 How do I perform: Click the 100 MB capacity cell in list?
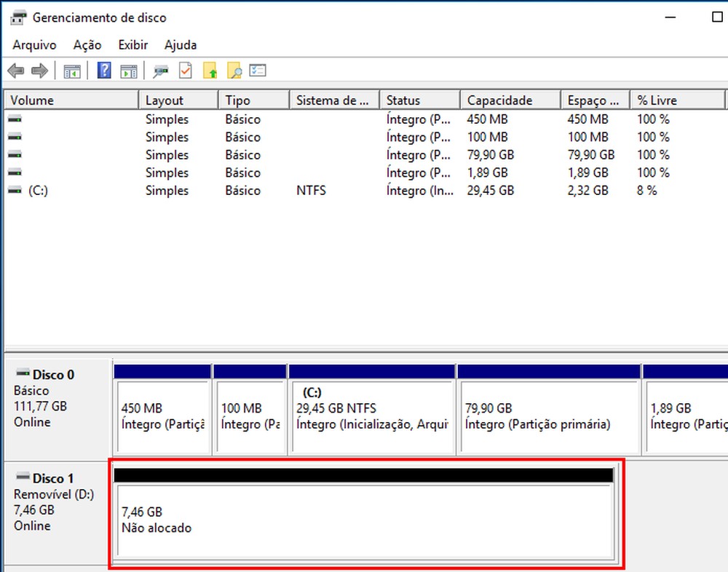(x=488, y=137)
